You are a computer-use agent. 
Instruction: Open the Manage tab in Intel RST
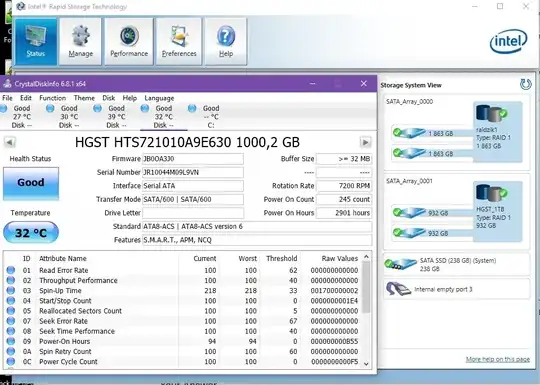[81, 41]
